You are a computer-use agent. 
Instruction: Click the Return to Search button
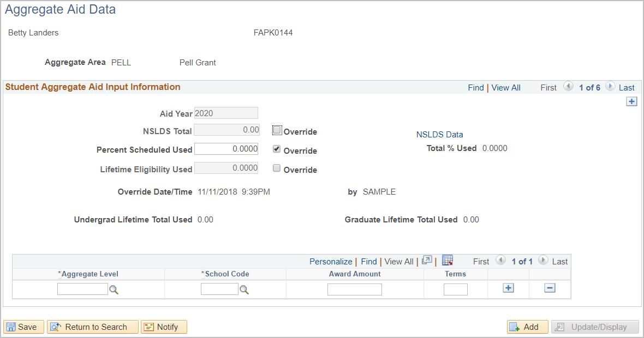pos(92,327)
